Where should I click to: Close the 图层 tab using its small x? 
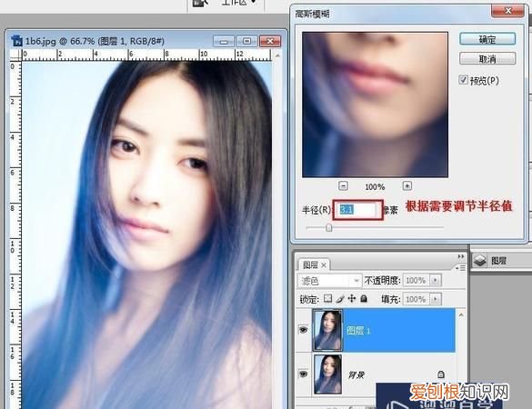pos(324,265)
